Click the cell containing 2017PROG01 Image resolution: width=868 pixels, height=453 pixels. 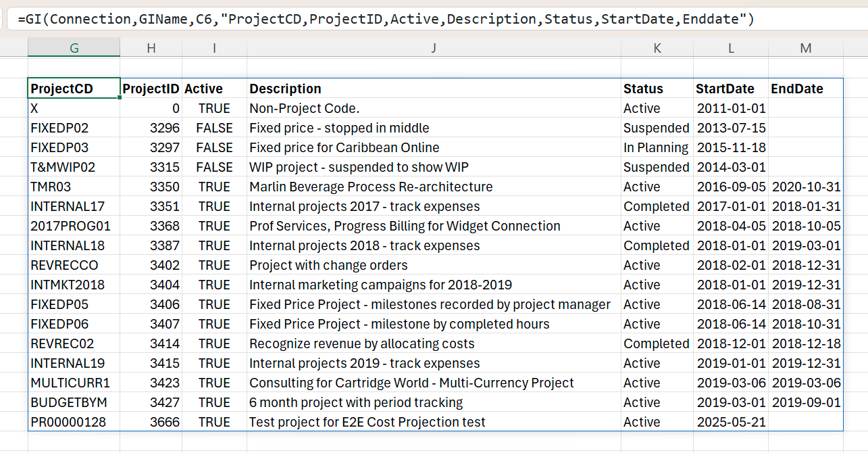pos(74,226)
